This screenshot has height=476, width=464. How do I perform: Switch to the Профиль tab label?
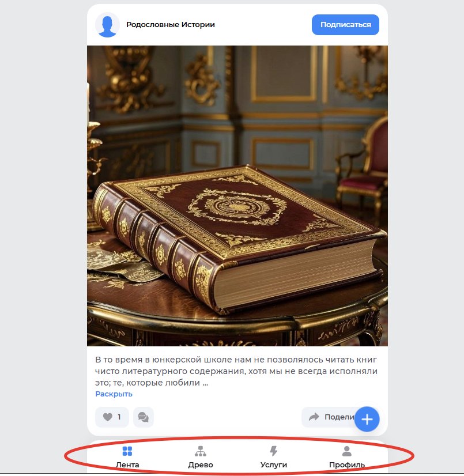point(347,465)
